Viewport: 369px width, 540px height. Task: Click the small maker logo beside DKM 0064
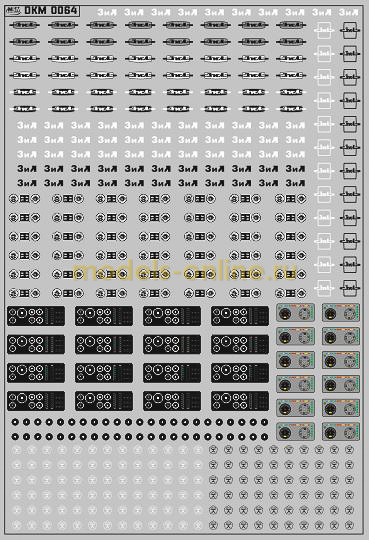[x=14, y=11]
